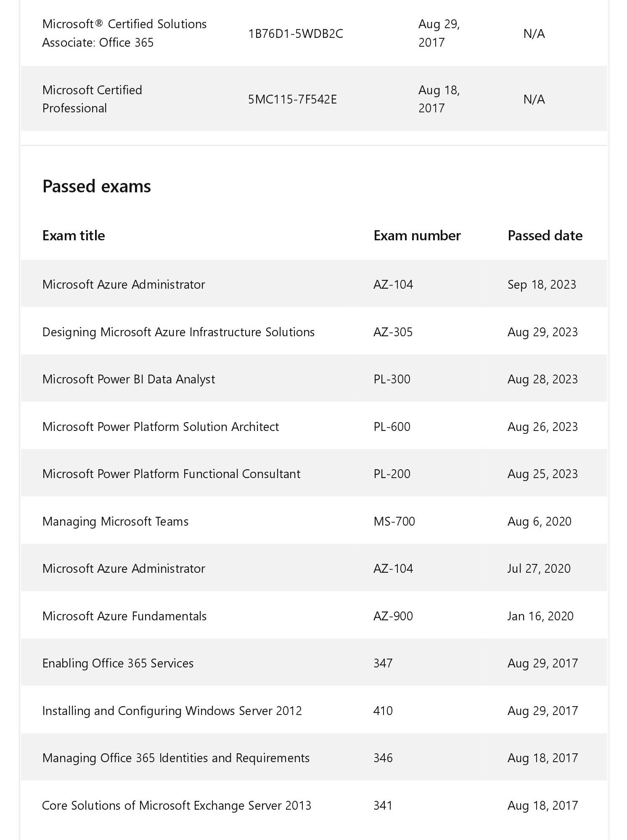Select "Managing Office 365 Identities and Requirements"

[x=176, y=758]
